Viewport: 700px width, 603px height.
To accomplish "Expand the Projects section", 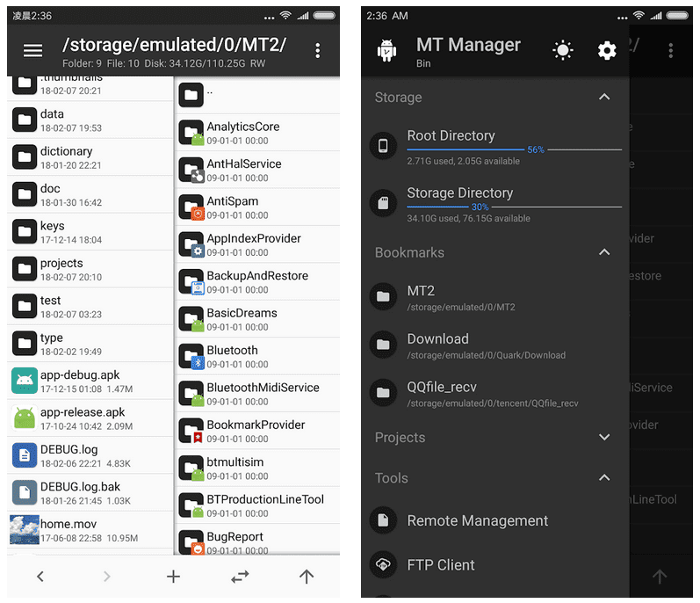I will [604, 437].
